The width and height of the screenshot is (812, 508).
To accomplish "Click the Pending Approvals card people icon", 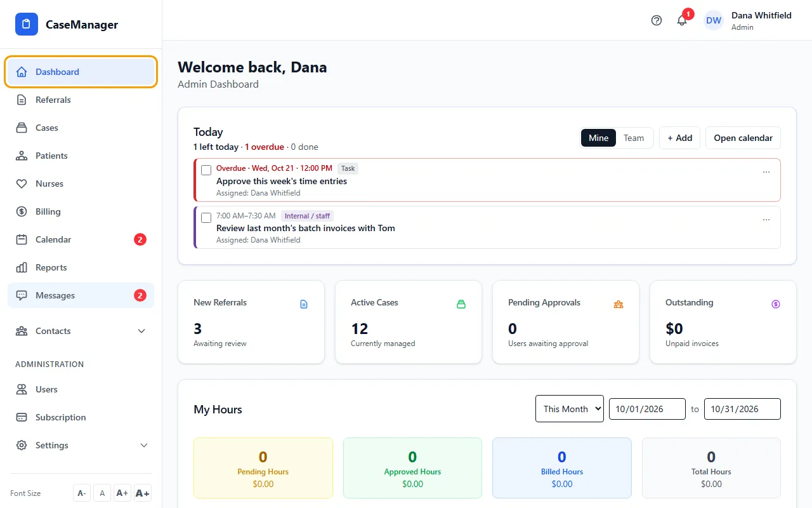I will 619,304.
